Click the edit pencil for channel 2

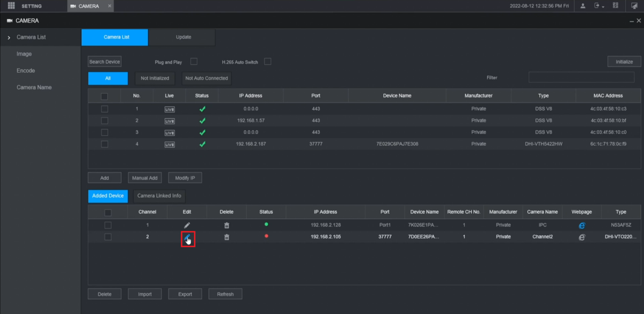tap(187, 237)
